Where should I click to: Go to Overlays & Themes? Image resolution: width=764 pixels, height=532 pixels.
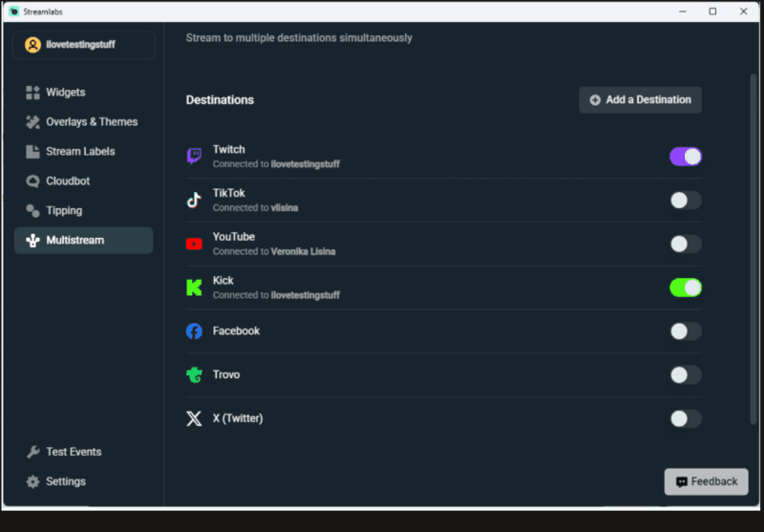tap(83, 122)
